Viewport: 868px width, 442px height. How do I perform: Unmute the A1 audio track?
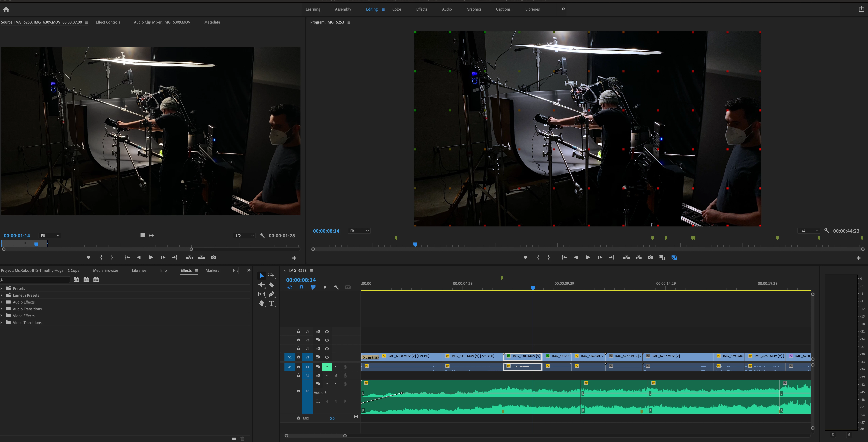tap(327, 367)
